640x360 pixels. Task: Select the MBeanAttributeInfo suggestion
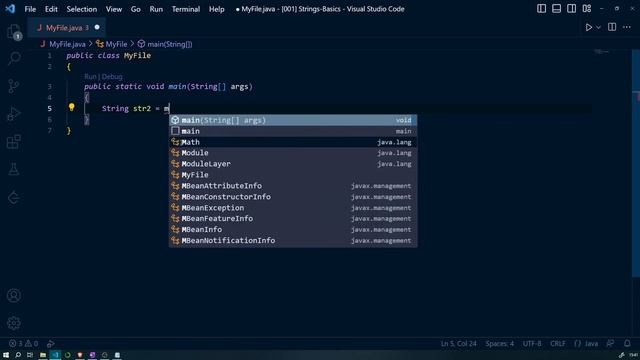click(x=293, y=186)
